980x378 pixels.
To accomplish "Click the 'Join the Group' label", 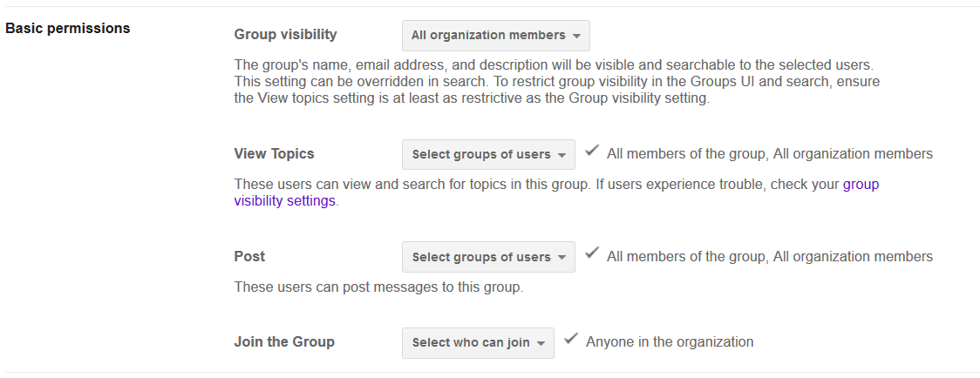I will (284, 341).
